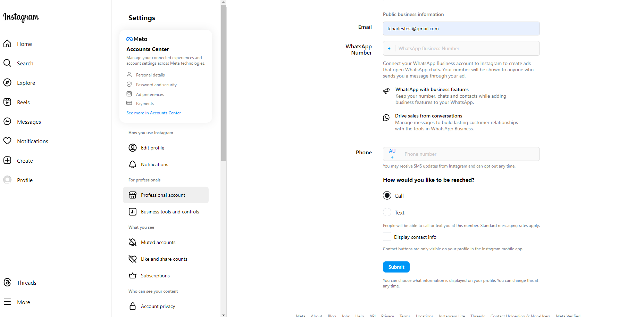Enable the Display contact info checkbox
Viewport: 644px width, 317px height.
coord(387,237)
